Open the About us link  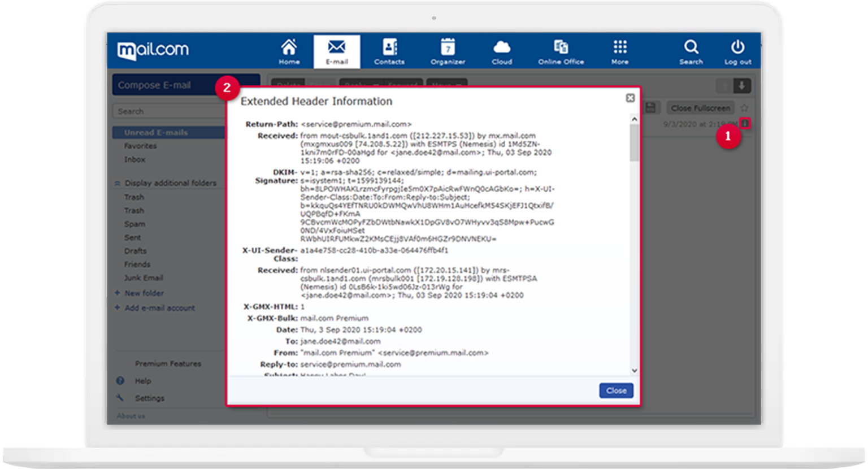click(131, 416)
